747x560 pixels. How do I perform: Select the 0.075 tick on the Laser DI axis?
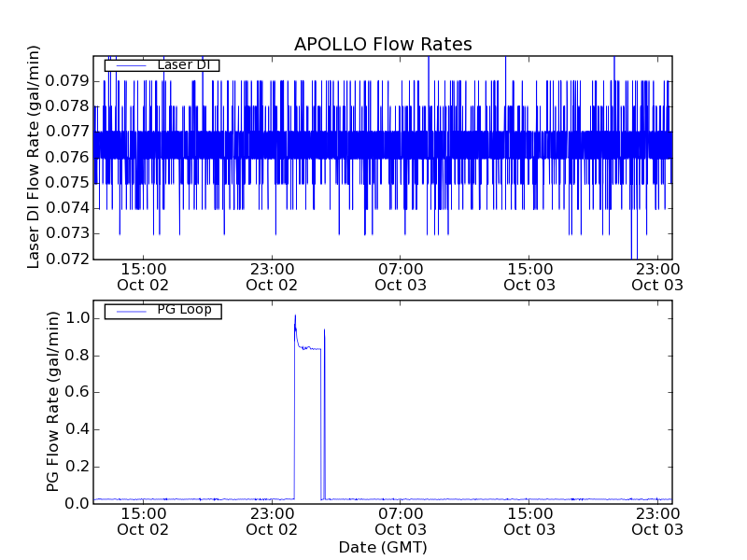pos(67,182)
